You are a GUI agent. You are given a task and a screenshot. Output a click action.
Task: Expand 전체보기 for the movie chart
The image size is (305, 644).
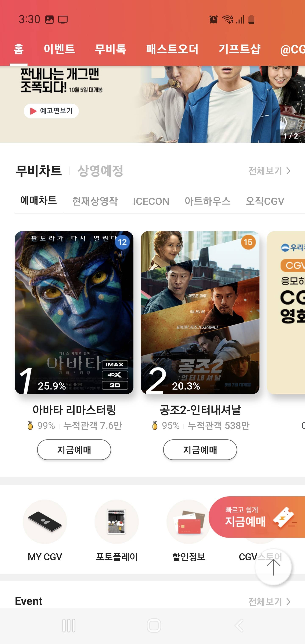(x=269, y=171)
